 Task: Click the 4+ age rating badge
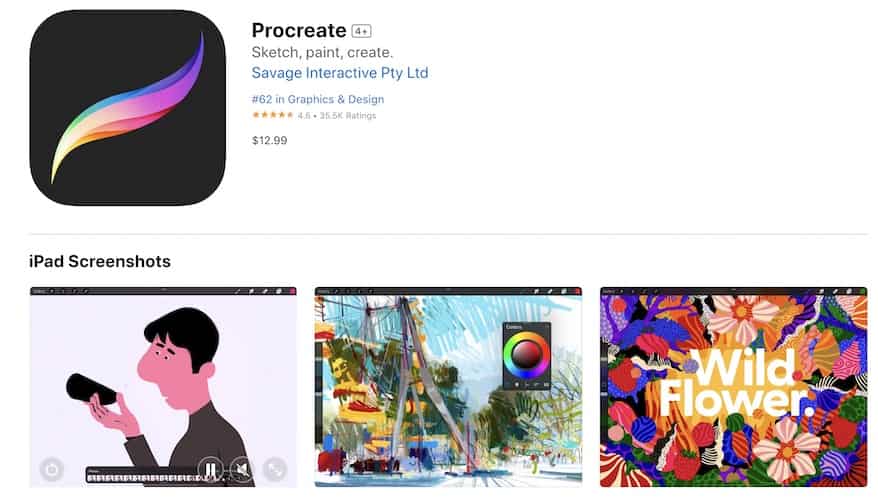click(x=361, y=31)
